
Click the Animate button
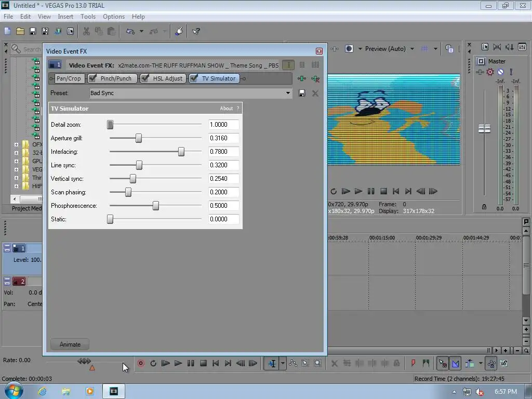70,344
